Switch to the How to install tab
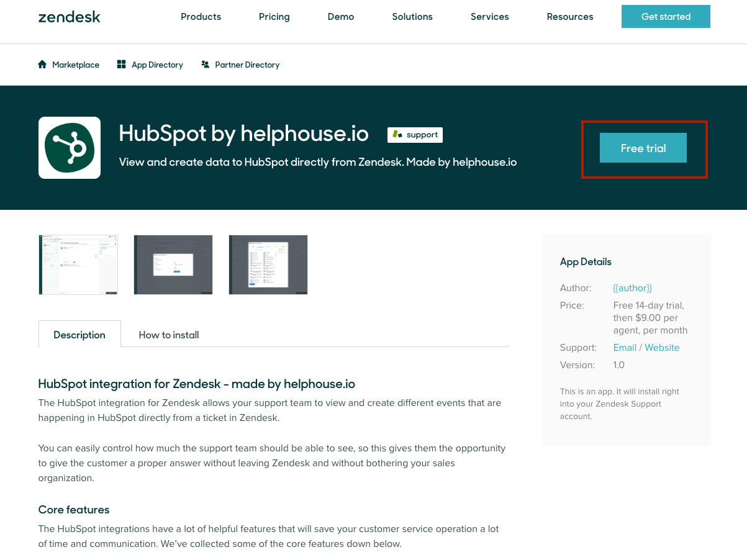 click(169, 335)
